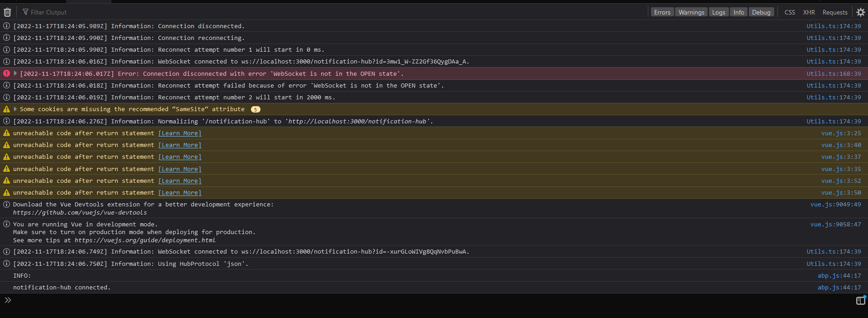Viewport: 868px width, 318px height.
Task: Click the funnel filter icon
Action: point(25,12)
